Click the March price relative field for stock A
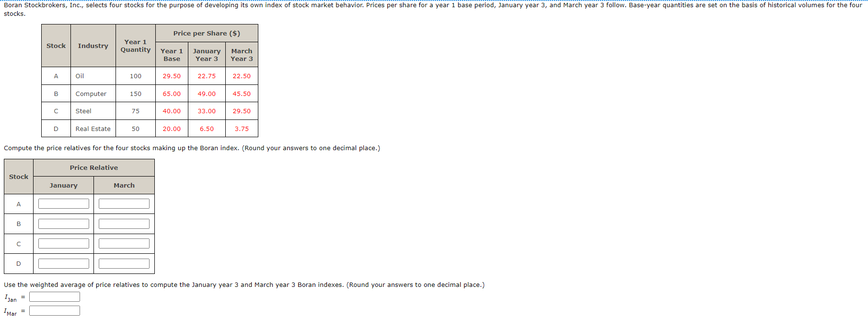The image size is (868, 320). 124,204
